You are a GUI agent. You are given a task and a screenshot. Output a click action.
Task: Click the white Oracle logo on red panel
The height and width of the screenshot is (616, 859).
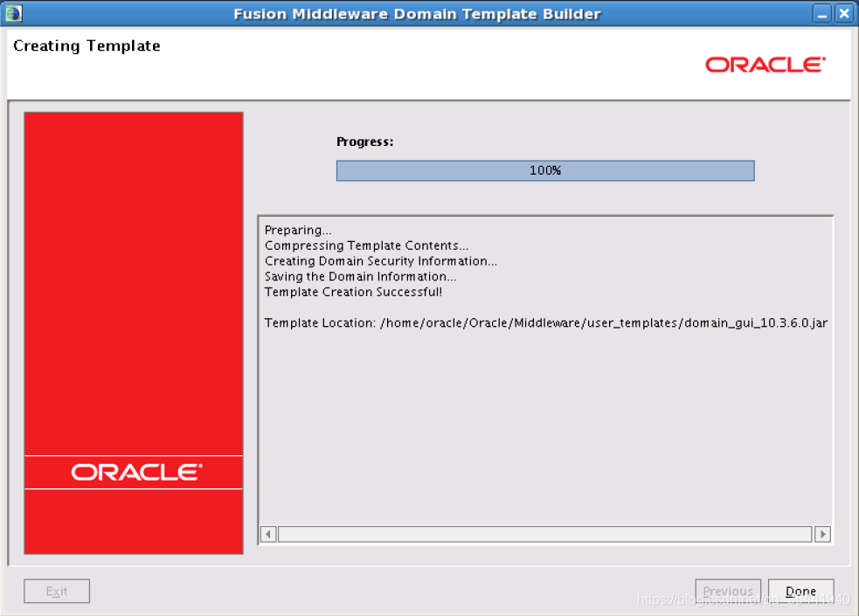[x=137, y=472]
